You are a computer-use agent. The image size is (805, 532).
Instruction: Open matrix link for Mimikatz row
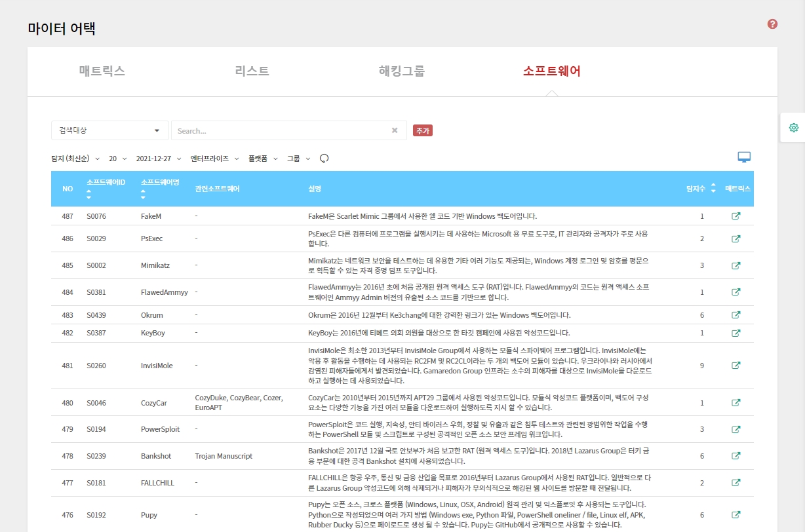[x=736, y=265]
